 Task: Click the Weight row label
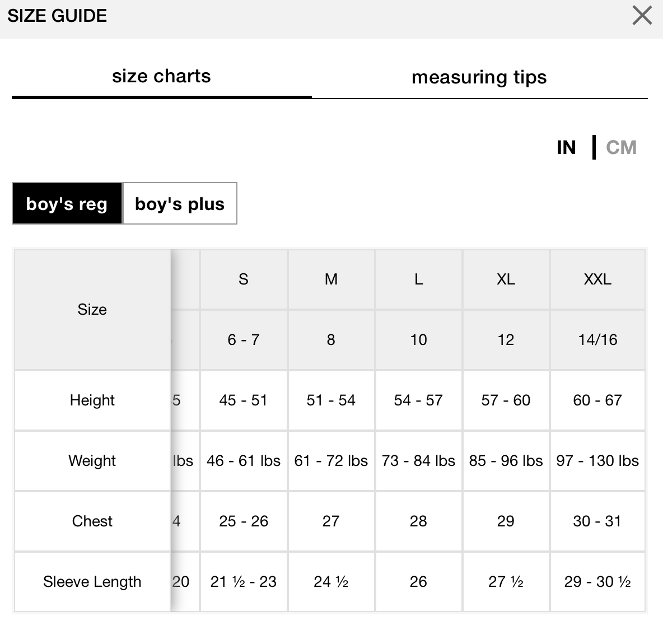[92, 461]
